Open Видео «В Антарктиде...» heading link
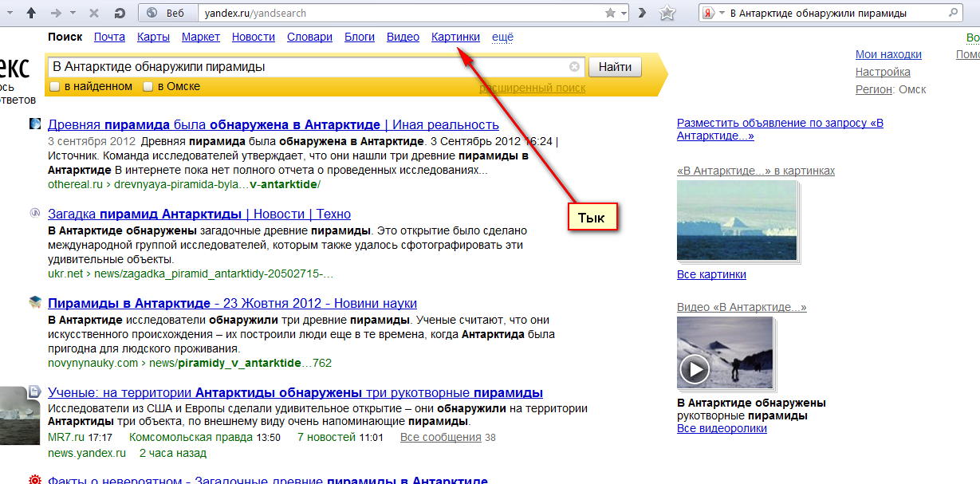 tap(742, 307)
